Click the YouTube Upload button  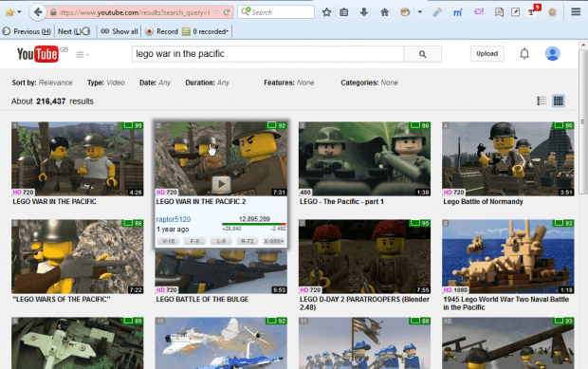pyautogui.click(x=487, y=54)
